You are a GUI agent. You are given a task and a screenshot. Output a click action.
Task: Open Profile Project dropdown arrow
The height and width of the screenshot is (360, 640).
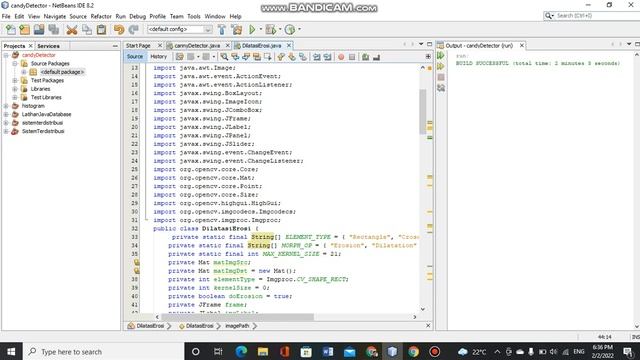pyautogui.click(x=299, y=29)
